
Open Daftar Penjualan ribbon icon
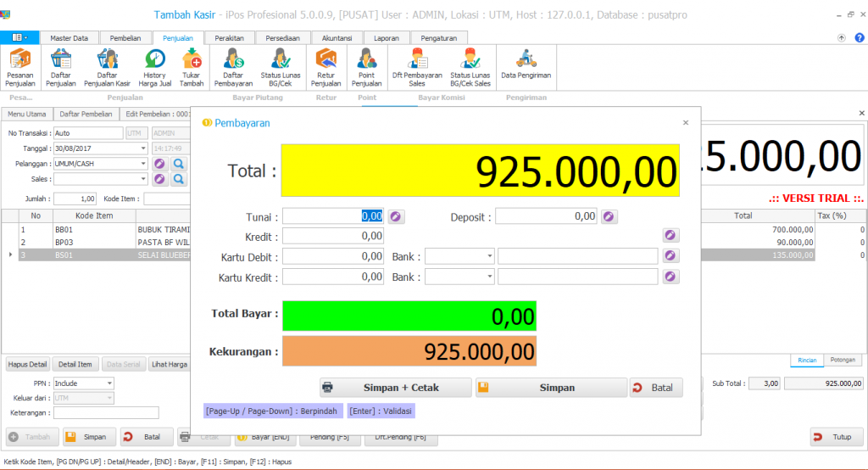pos(61,68)
